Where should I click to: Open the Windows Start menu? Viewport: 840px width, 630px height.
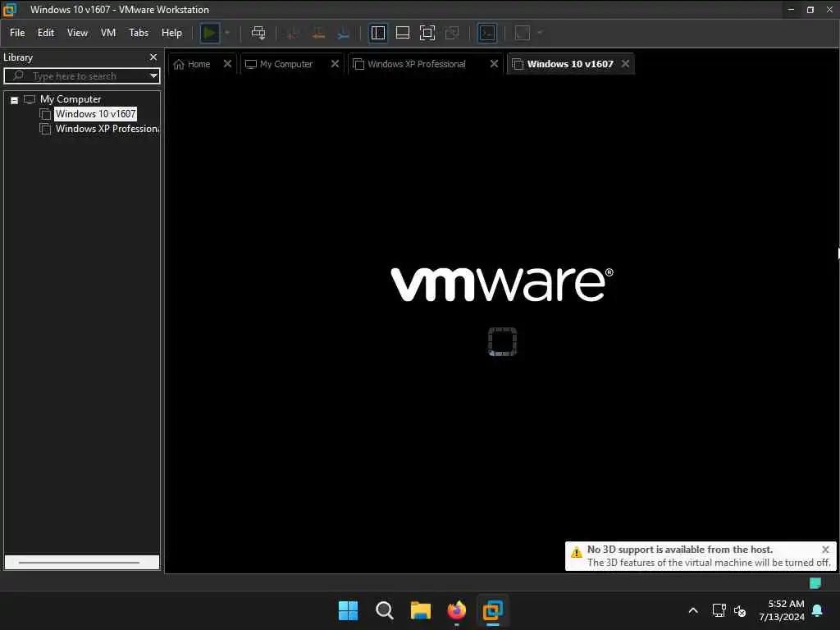[348, 610]
